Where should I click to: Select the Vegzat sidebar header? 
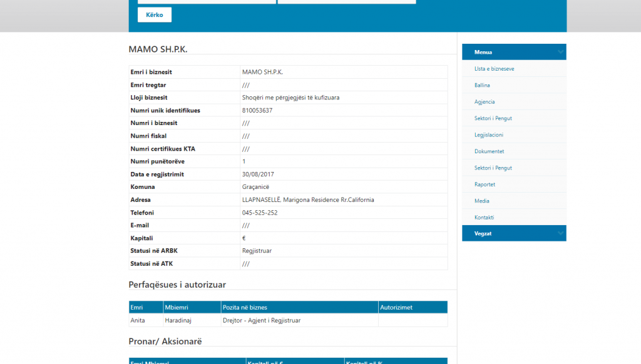(514, 233)
